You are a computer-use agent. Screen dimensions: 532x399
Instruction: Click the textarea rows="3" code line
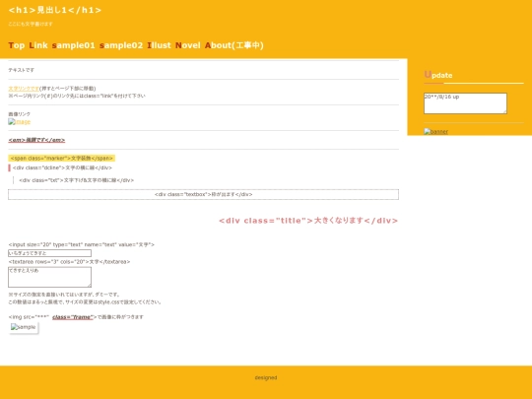pos(69,262)
